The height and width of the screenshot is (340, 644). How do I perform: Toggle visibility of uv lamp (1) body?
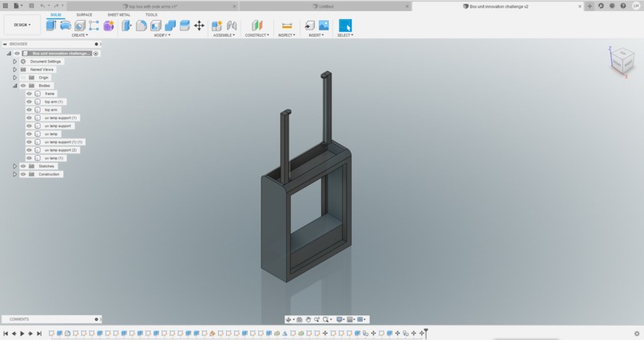coord(29,158)
